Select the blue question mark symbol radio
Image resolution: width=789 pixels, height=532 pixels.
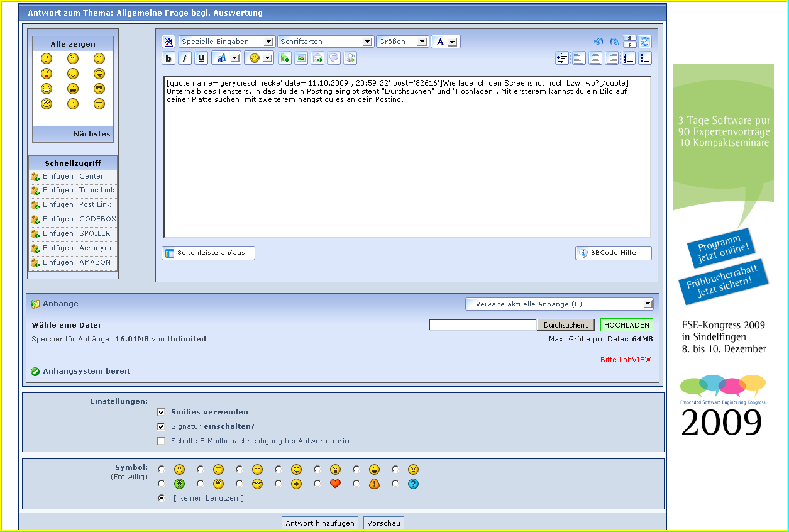(x=396, y=484)
